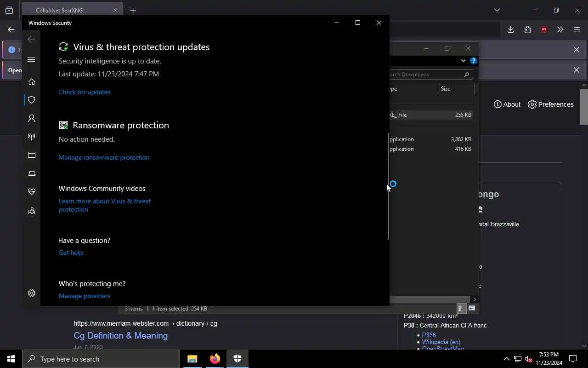Click Check for updates link
Screen dimensions: 588x368
click(85, 92)
